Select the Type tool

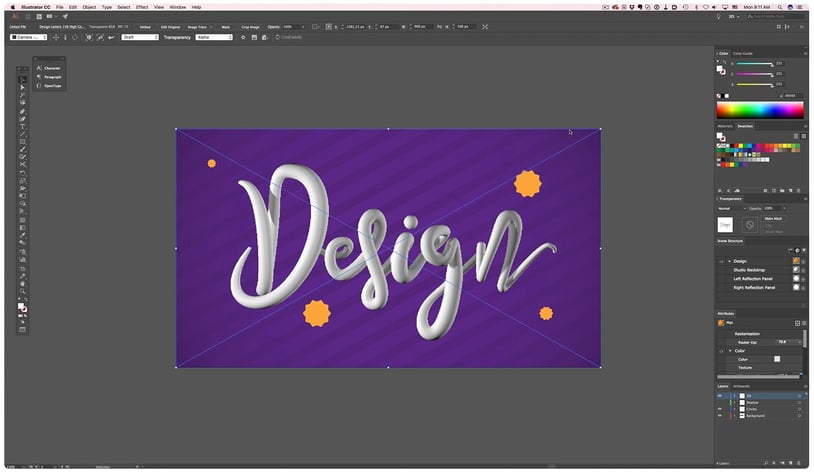[23, 127]
